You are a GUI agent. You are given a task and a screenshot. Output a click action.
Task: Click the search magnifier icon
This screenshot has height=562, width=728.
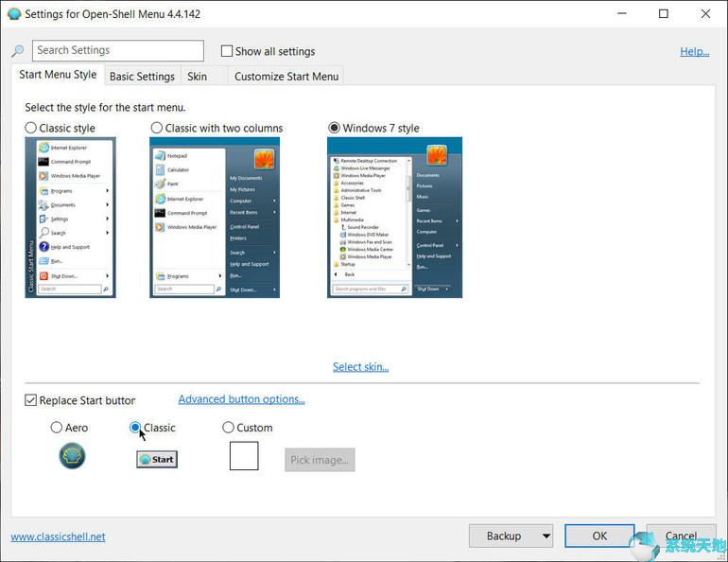point(18,51)
